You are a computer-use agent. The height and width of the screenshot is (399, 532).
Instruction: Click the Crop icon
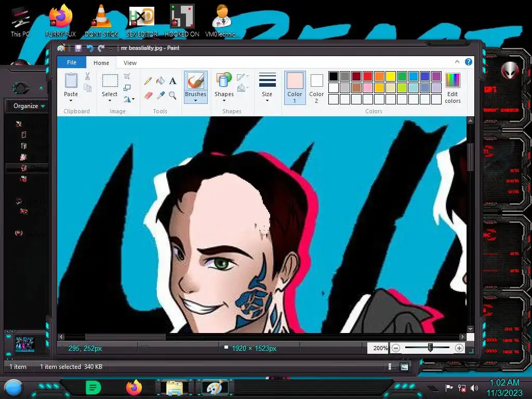point(127,76)
